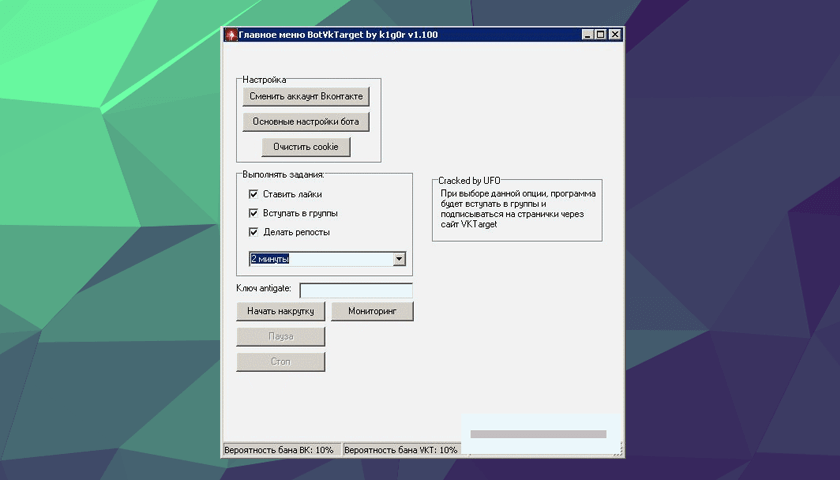Open the 'Мониторинг' window
The width and height of the screenshot is (840, 480).
pos(372,311)
